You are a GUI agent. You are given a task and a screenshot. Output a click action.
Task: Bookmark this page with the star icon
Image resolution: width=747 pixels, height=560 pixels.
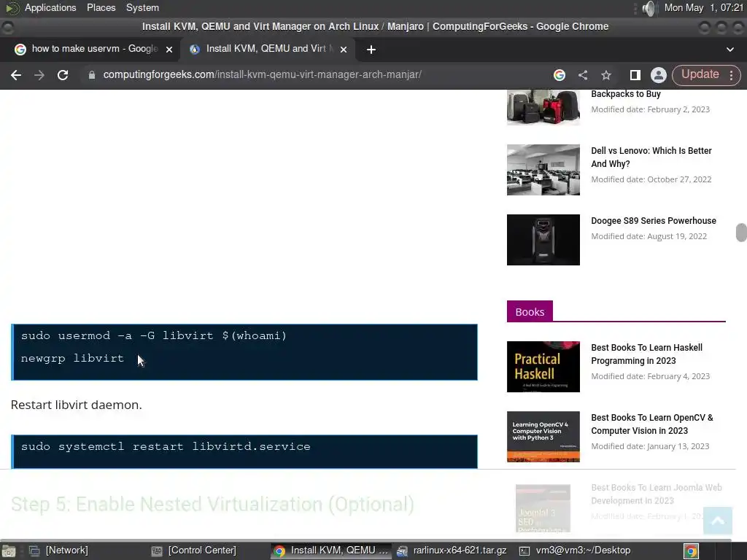click(606, 75)
